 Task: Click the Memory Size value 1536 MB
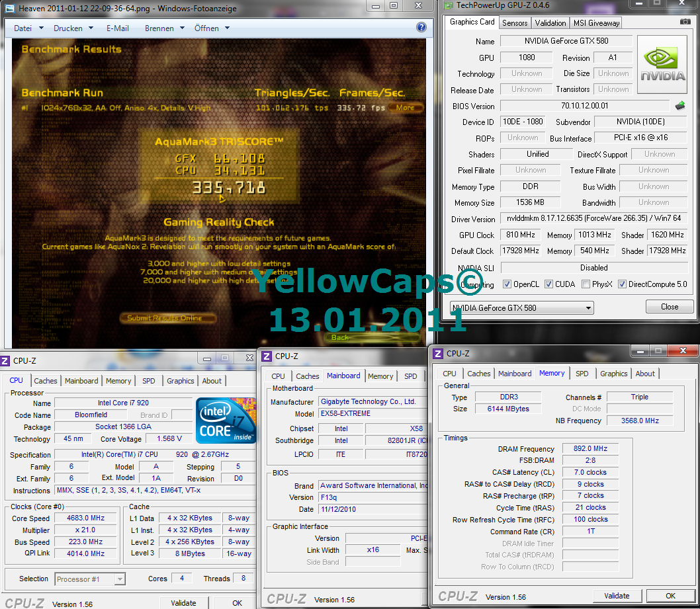click(x=530, y=202)
